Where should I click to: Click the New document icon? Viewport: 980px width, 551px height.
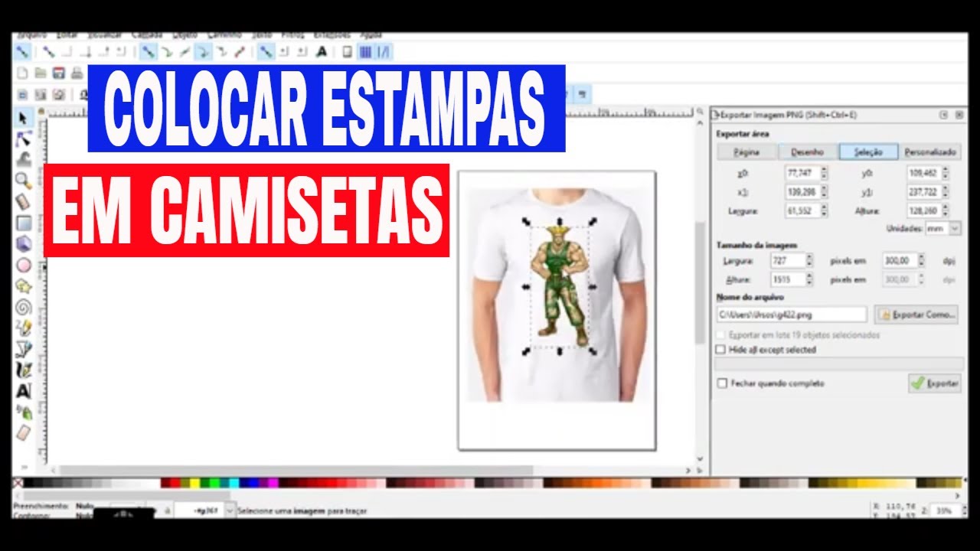[22, 73]
